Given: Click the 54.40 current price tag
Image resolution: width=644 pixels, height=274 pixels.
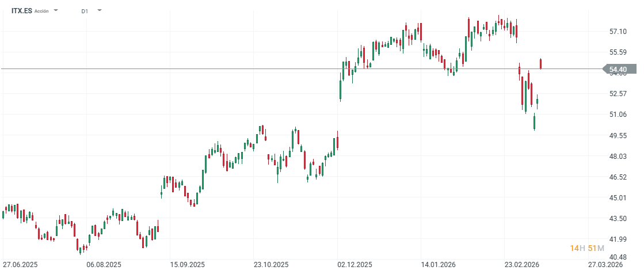Looking at the screenshot, I should coord(619,69).
